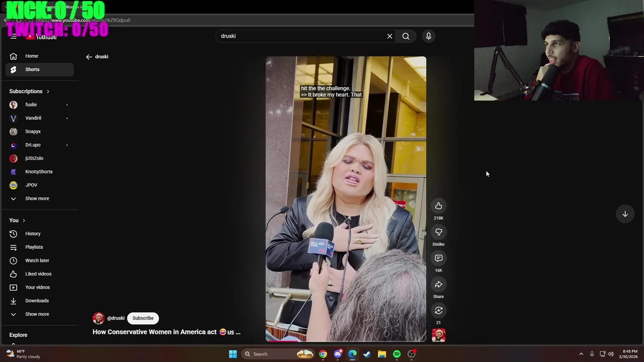
Task: Open Watch later list
Action: click(39, 260)
